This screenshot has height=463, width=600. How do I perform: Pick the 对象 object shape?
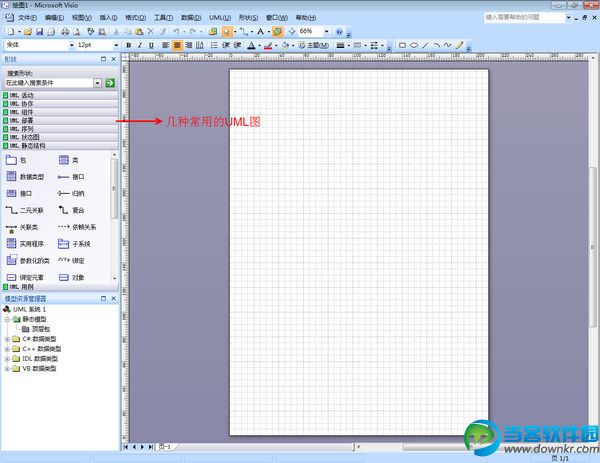72,277
